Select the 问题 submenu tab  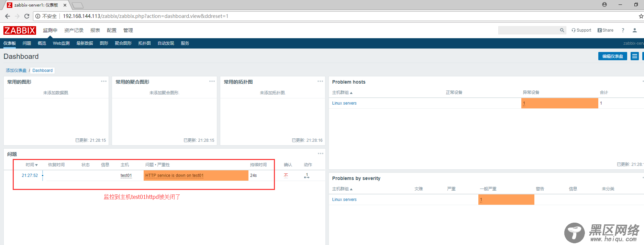pos(27,43)
